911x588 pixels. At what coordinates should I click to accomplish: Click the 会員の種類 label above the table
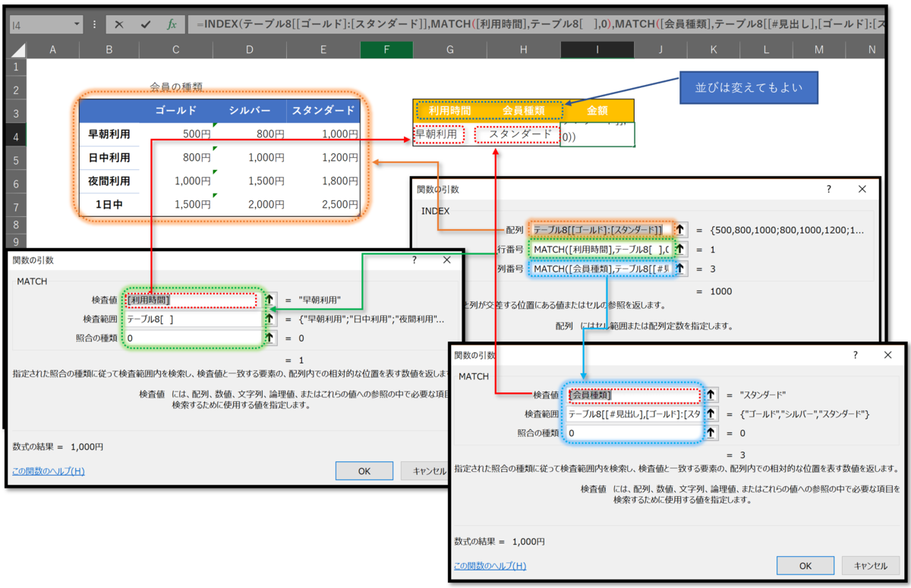coord(176,86)
